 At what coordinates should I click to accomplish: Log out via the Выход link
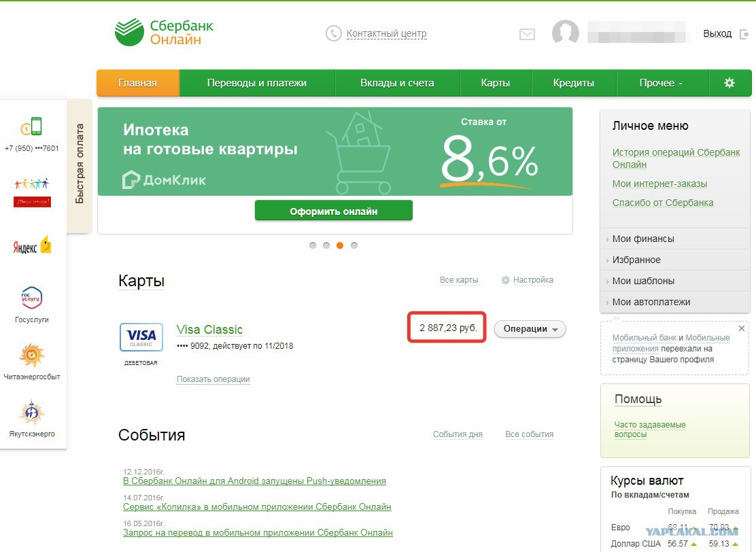[717, 34]
